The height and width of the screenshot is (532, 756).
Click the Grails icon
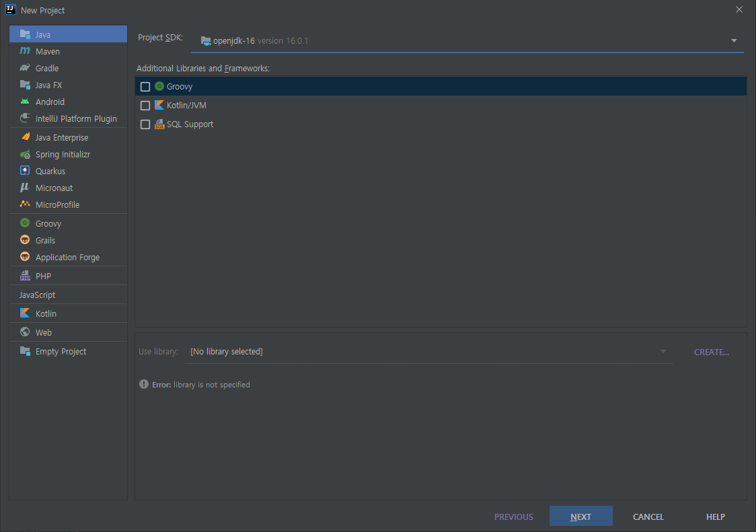[25, 239]
